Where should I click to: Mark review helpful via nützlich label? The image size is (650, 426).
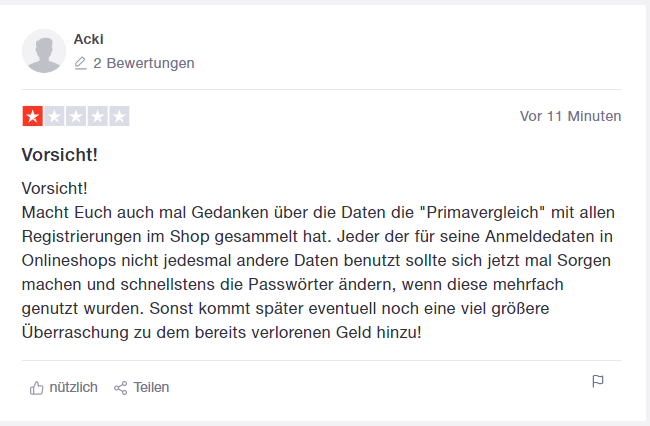tap(73, 387)
